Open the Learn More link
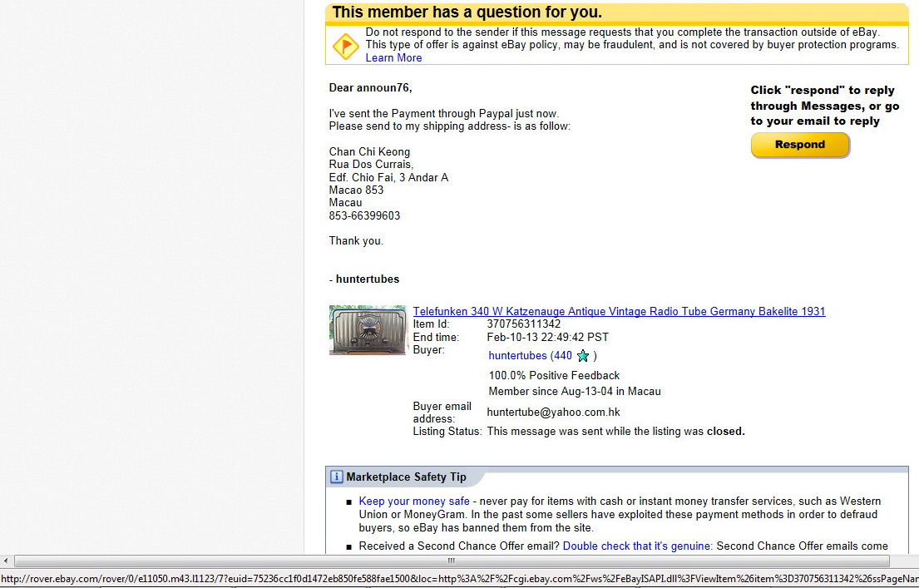This screenshot has width=919, height=588. tap(393, 57)
